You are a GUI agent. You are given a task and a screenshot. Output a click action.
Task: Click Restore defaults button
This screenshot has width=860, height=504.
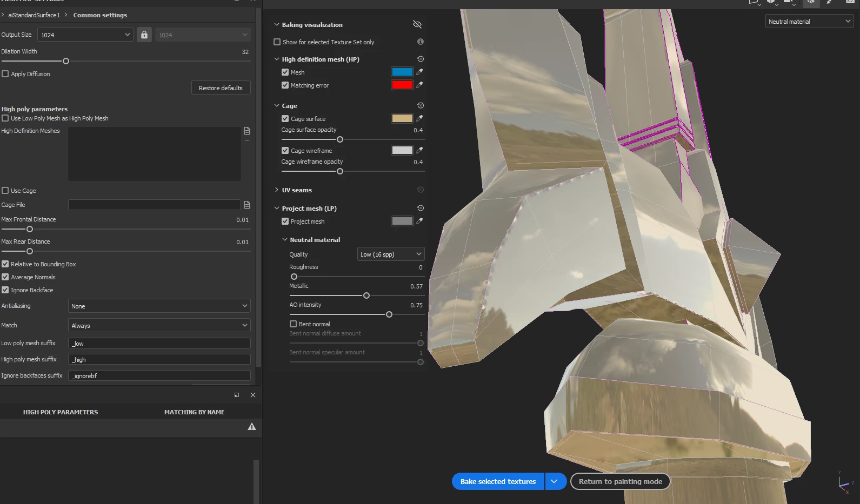221,88
